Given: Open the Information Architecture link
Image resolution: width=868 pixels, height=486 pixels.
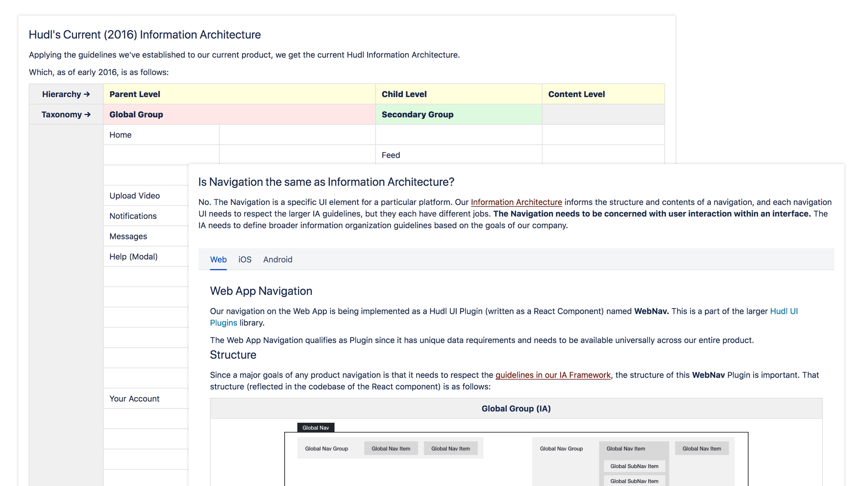Looking at the screenshot, I should [516, 202].
